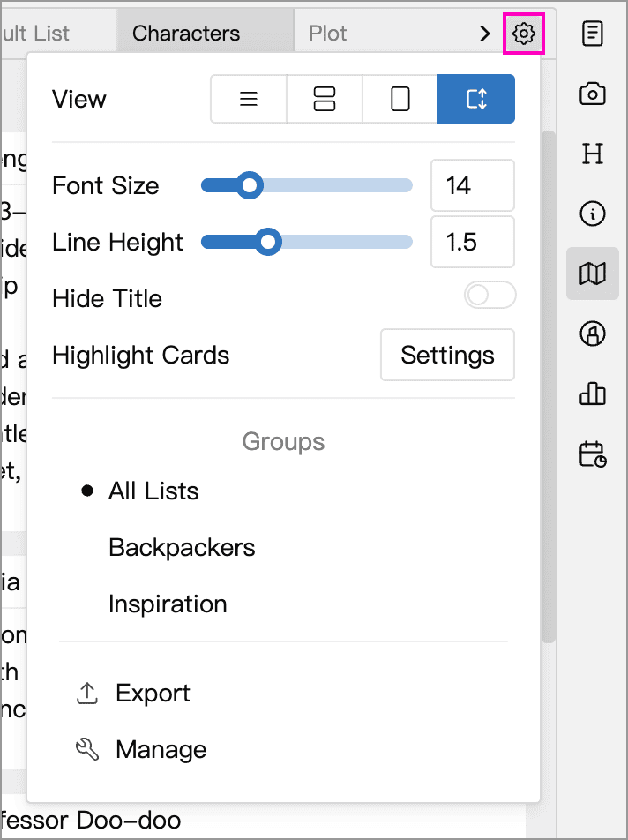Open the circled lock sidebar icon
Image resolution: width=628 pixels, height=840 pixels.
click(x=592, y=334)
